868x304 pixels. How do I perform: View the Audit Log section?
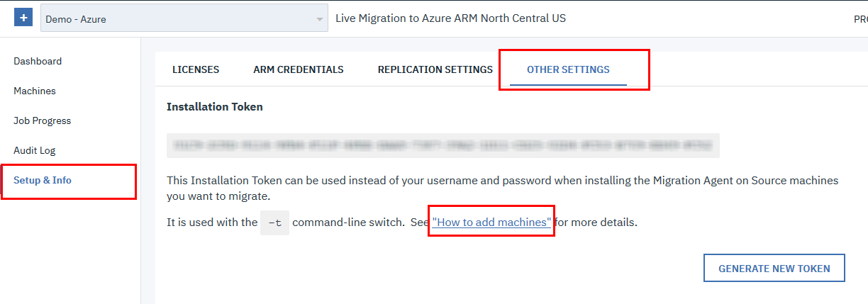tap(35, 150)
